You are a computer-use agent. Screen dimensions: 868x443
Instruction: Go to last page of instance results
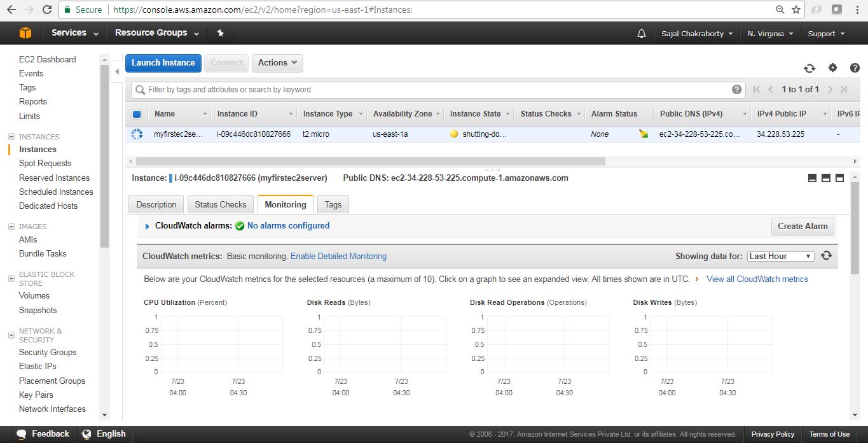[x=844, y=90]
